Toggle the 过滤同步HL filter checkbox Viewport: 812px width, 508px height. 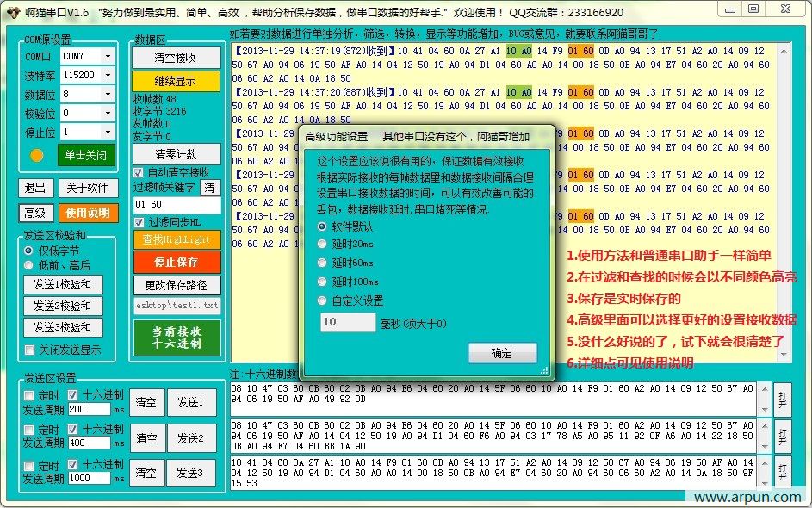[x=139, y=222]
